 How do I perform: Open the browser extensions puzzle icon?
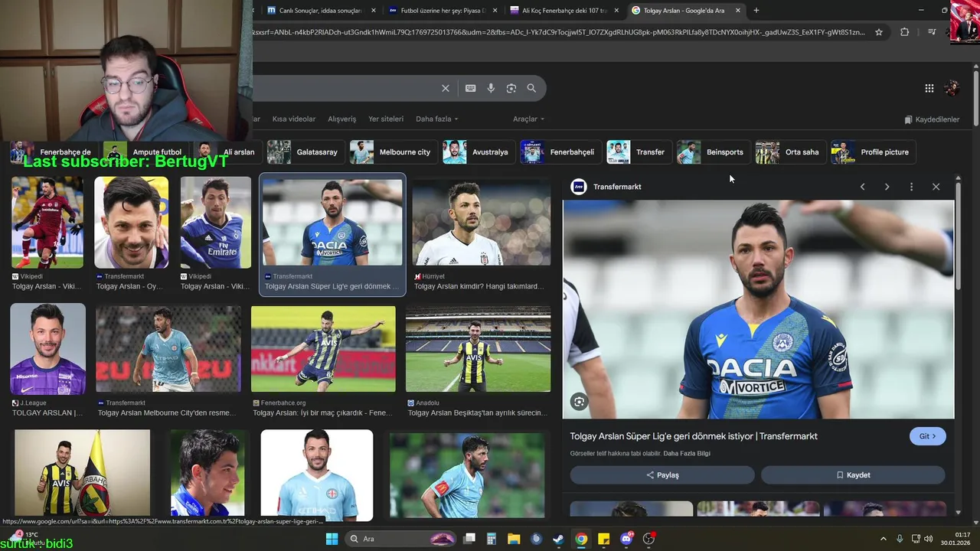coord(904,32)
